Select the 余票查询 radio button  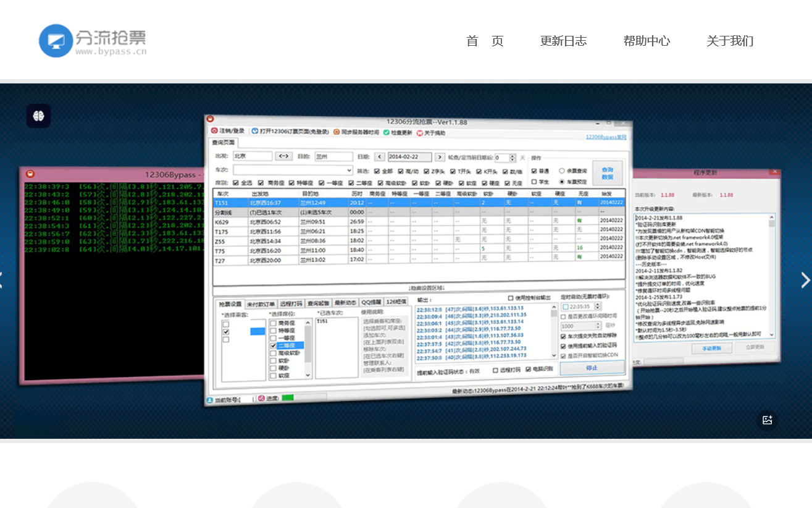(561, 171)
